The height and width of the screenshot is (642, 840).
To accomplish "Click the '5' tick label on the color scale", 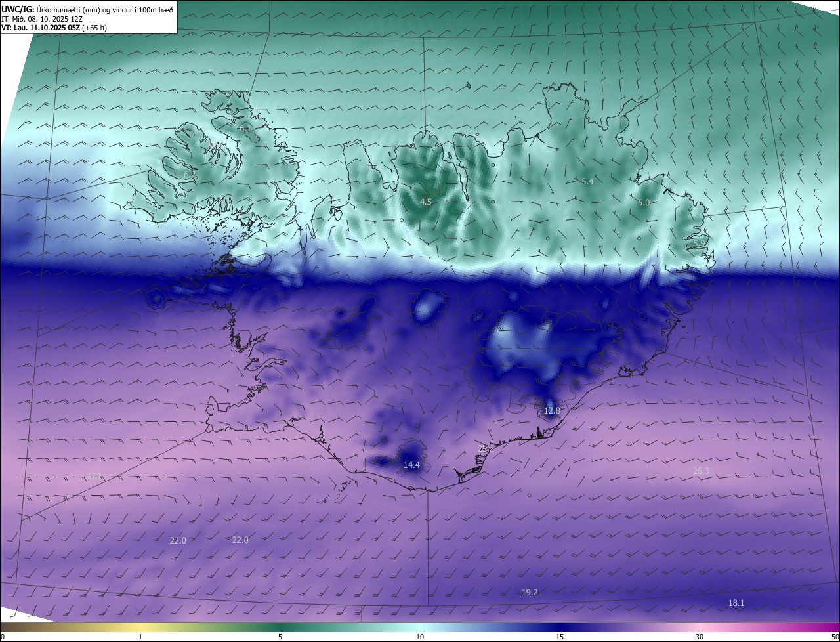I will pos(280,637).
